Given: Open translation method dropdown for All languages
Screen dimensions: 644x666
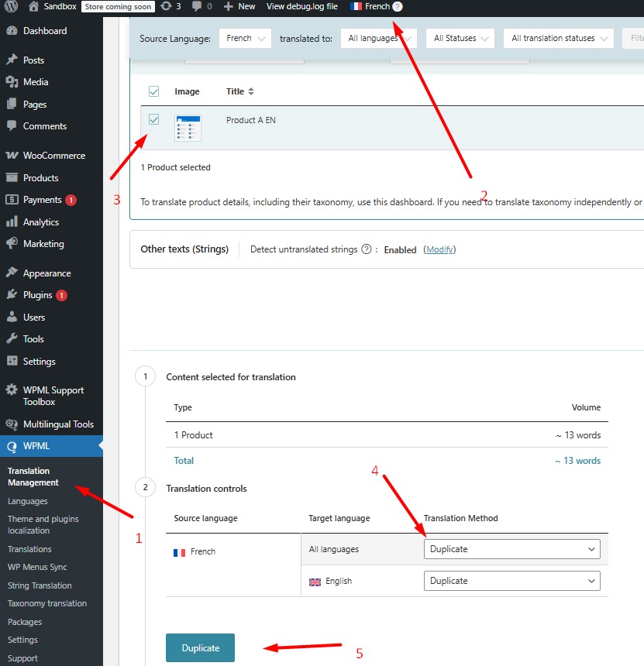Looking at the screenshot, I should tap(511, 549).
